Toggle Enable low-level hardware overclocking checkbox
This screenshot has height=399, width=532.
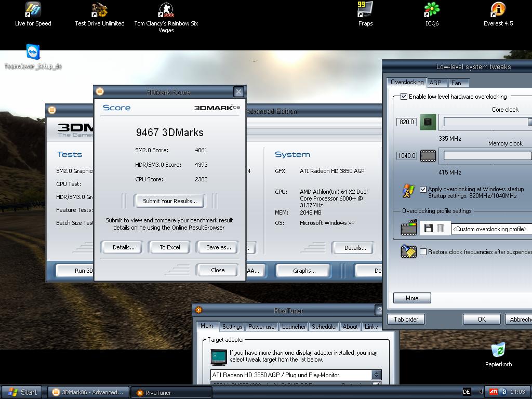pyautogui.click(x=404, y=96)
